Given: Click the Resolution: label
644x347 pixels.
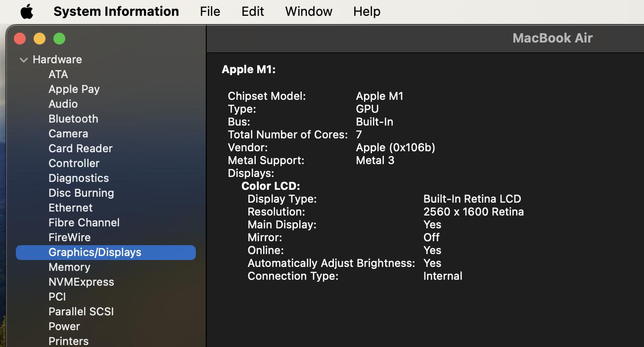Looking at the screenshot, I should click(276, 212).
